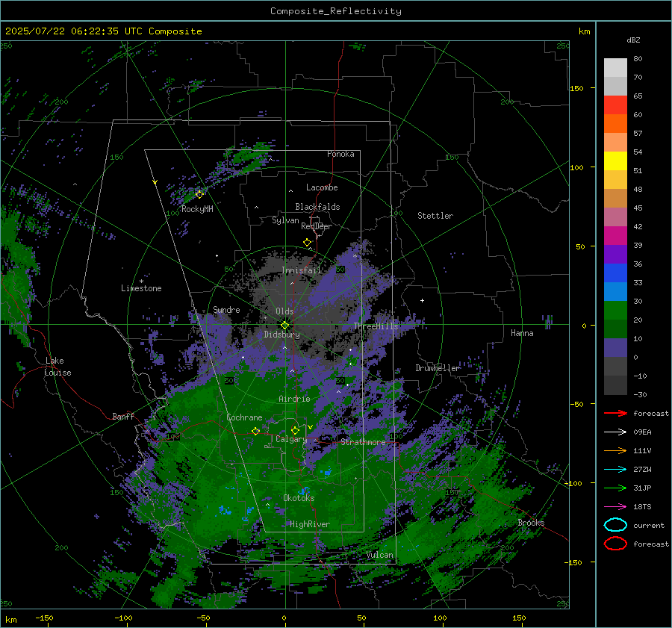
Task: Select the orange 111V arrow legend icon
Action: pyautogui.click(x=615, y=450)
